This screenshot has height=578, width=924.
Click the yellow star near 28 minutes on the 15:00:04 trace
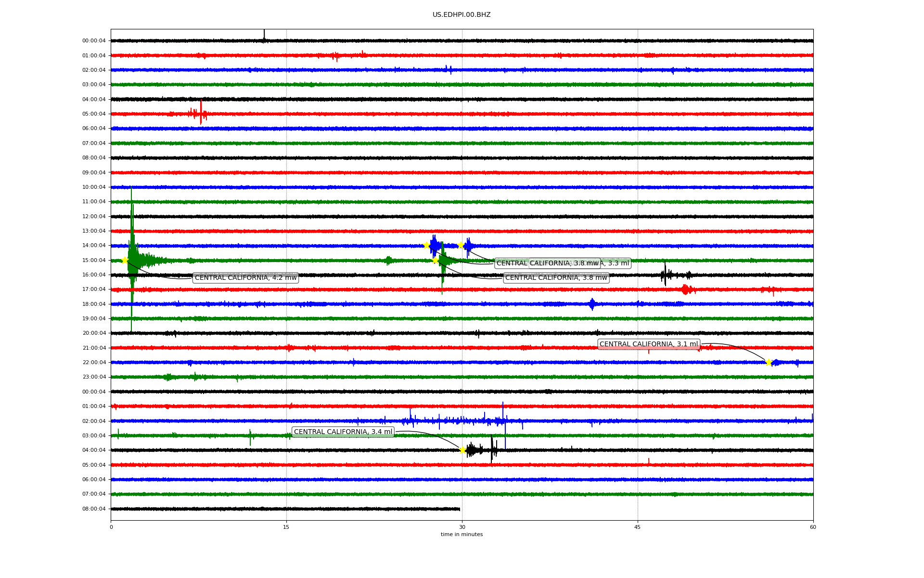(x=435, y=261)
